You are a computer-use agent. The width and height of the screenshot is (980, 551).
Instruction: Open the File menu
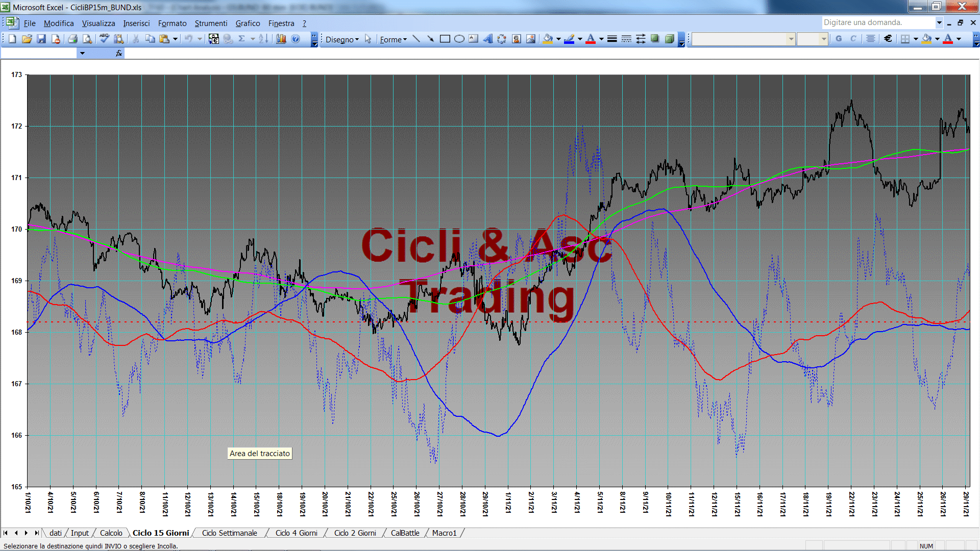(x=30, y=23)
